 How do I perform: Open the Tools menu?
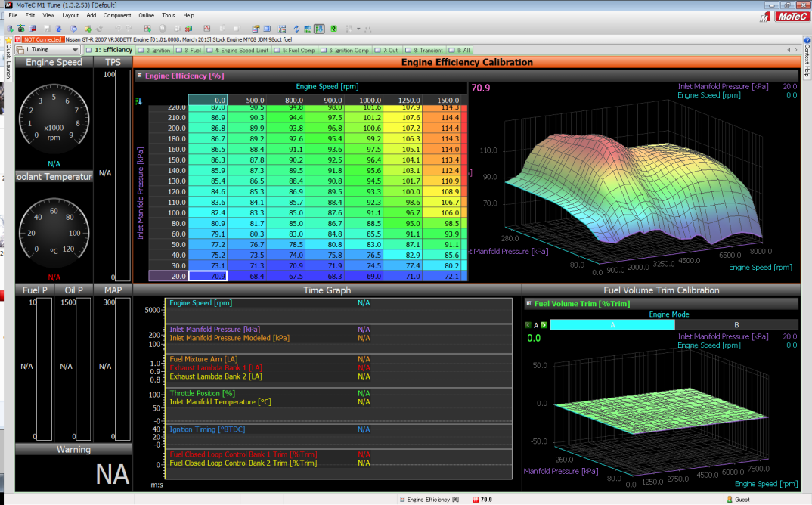[169, 16]
